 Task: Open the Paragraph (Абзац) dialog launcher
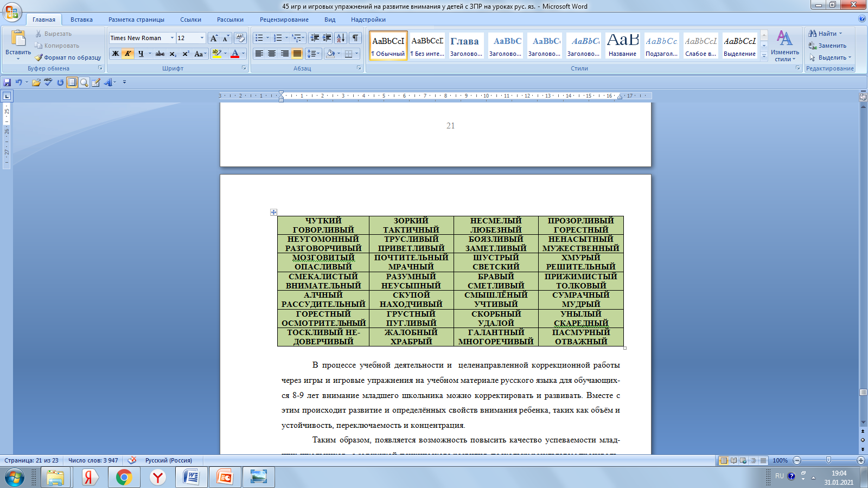click(x=359, y=68)
